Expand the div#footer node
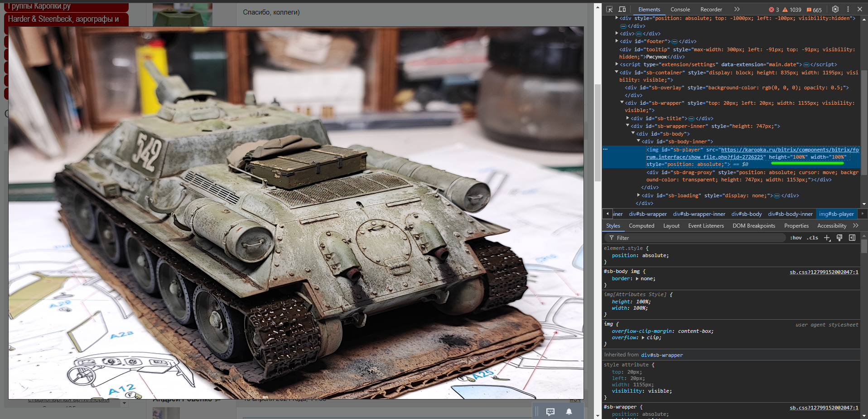The image size is (868, 419). pyautogui.click(x=617, y=41)
